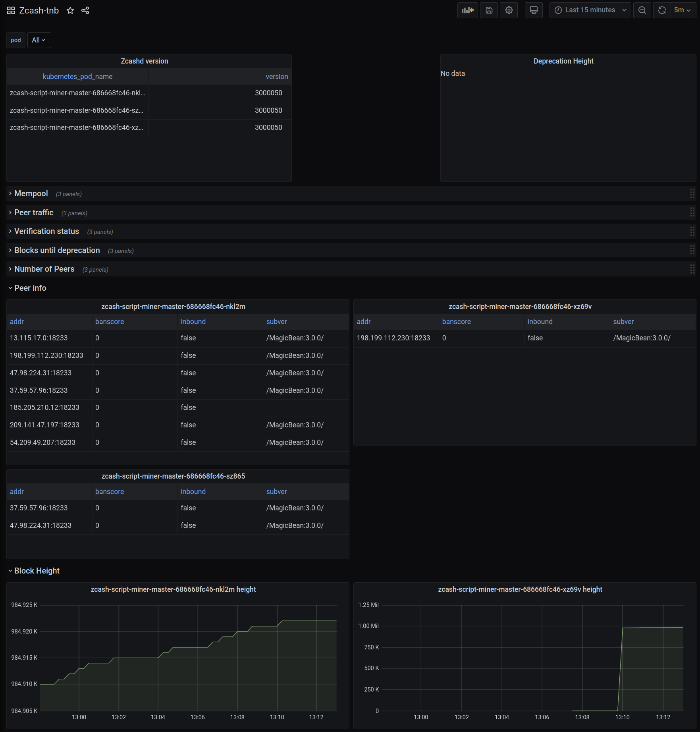Click the Peer traffic row drag handle
This screenshot has height=732, width=700.
[692, 212]
